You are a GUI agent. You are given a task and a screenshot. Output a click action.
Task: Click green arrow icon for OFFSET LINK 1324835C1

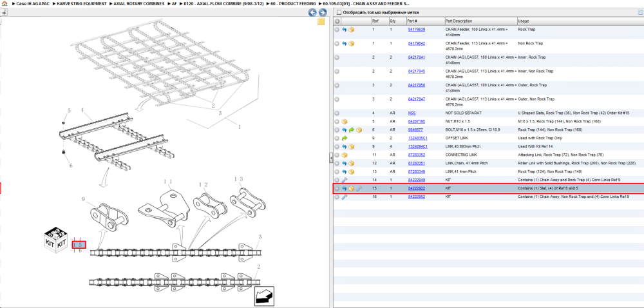pos(345,139)
